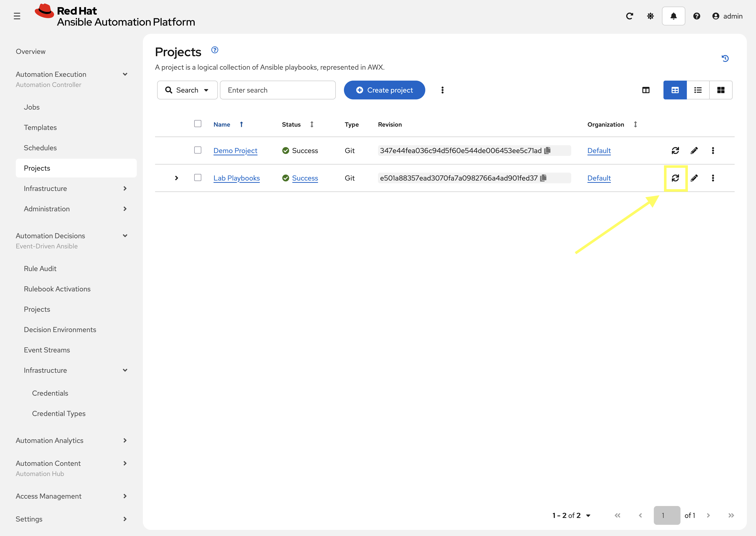This screenshot has height=536, width=756.
Task: Expand the Lab Playbooks row details
Action: coord(176,178)
